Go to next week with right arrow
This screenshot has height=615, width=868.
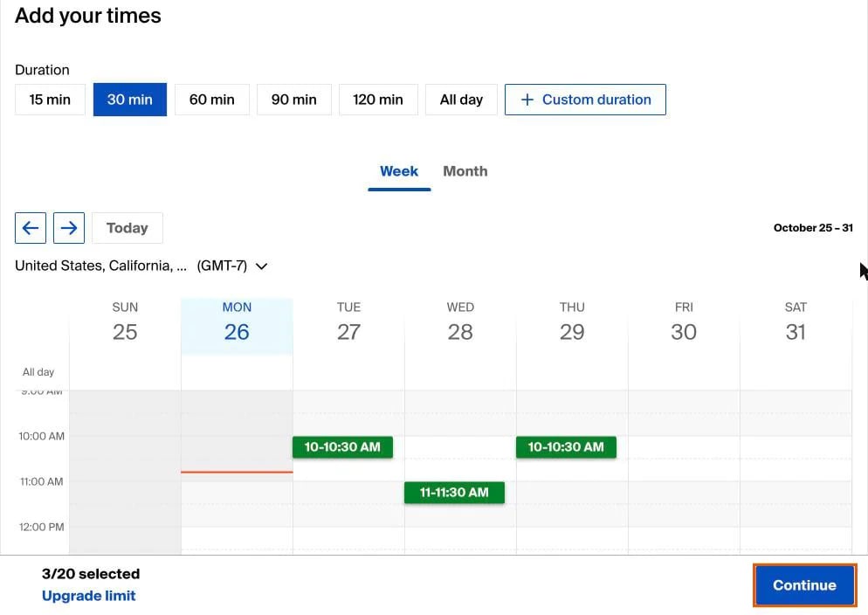click(69, 227)
